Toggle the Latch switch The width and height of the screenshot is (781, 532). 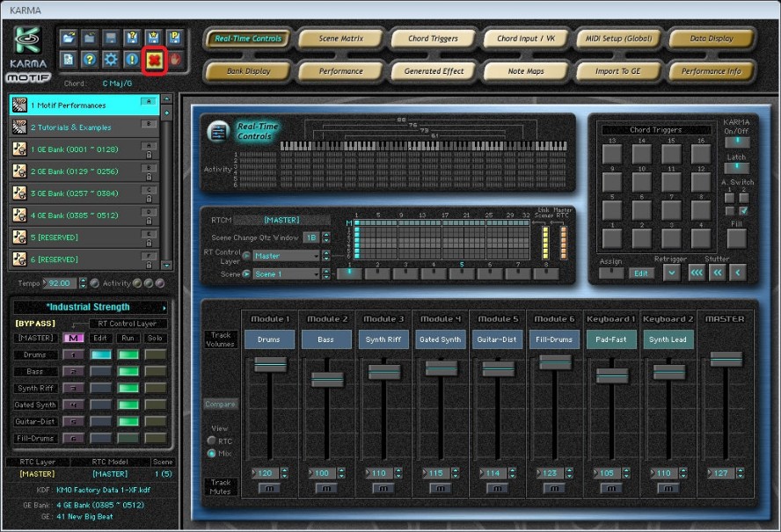coord(737,168)
